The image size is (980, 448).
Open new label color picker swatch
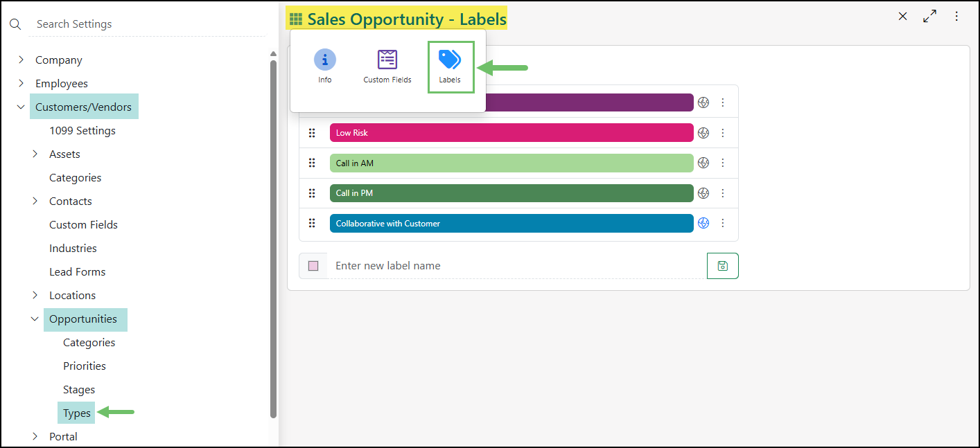click(x=313, y=266)
